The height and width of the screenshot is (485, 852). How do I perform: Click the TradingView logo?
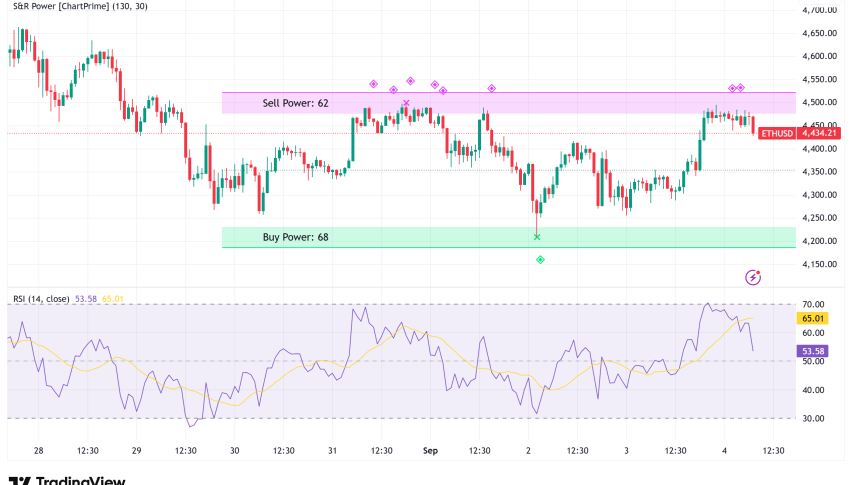[67, 480]
